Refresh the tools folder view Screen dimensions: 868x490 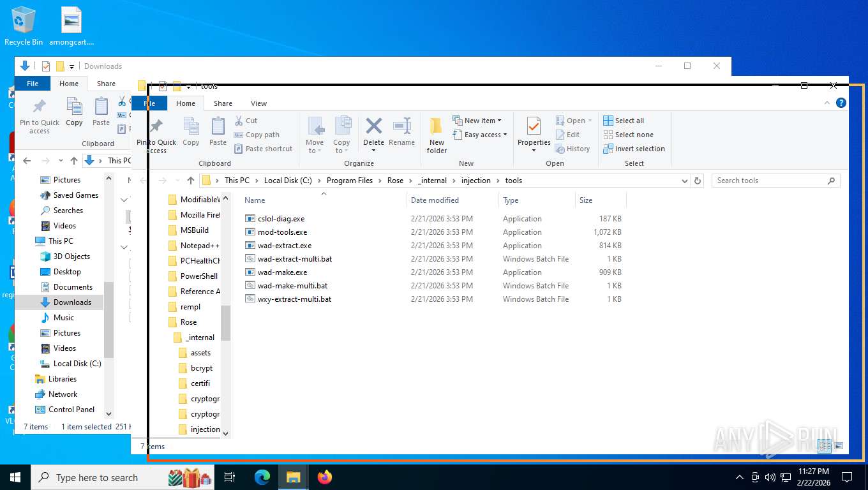(x=698, y=181)
